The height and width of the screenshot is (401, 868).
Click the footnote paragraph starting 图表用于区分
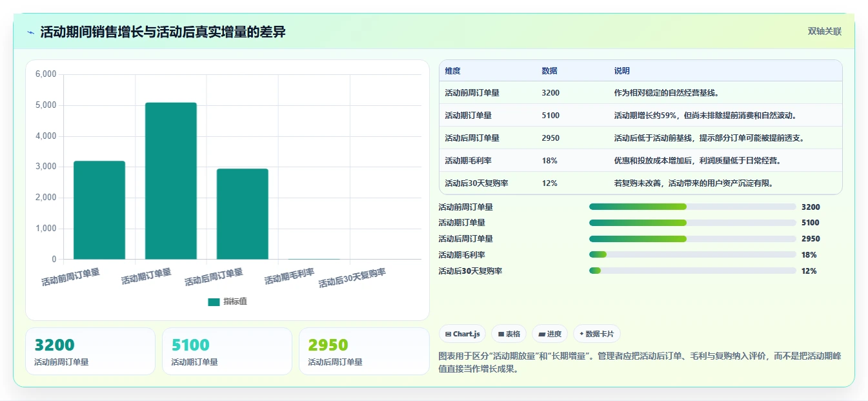pyautogui.click(x=640, y=363)
